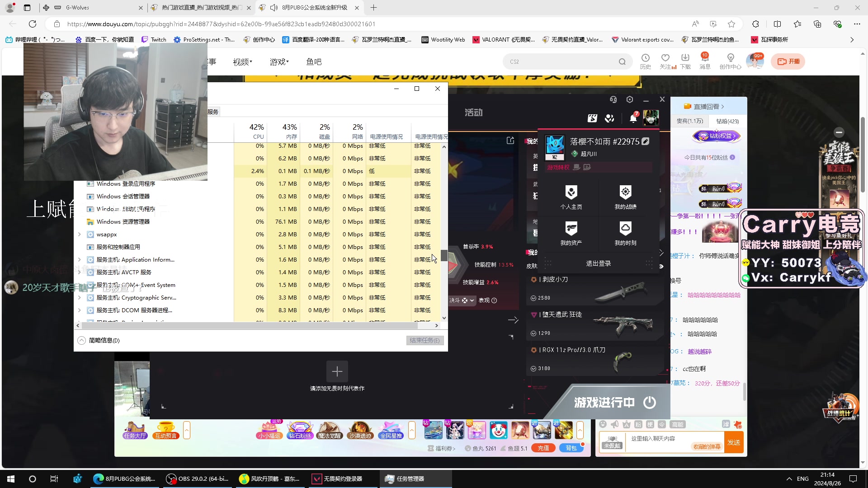Open the 决斗 mode dropdown in launcher
The height and width of the screenshot is (488, 868).
click(x=462, y=300)
